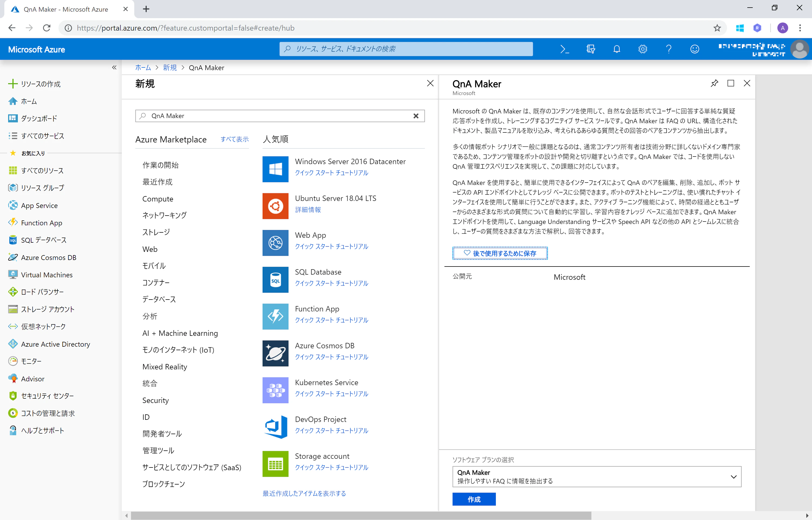Click the Web App globe icon
812x520 pixels.
click(x=275, y=242)
